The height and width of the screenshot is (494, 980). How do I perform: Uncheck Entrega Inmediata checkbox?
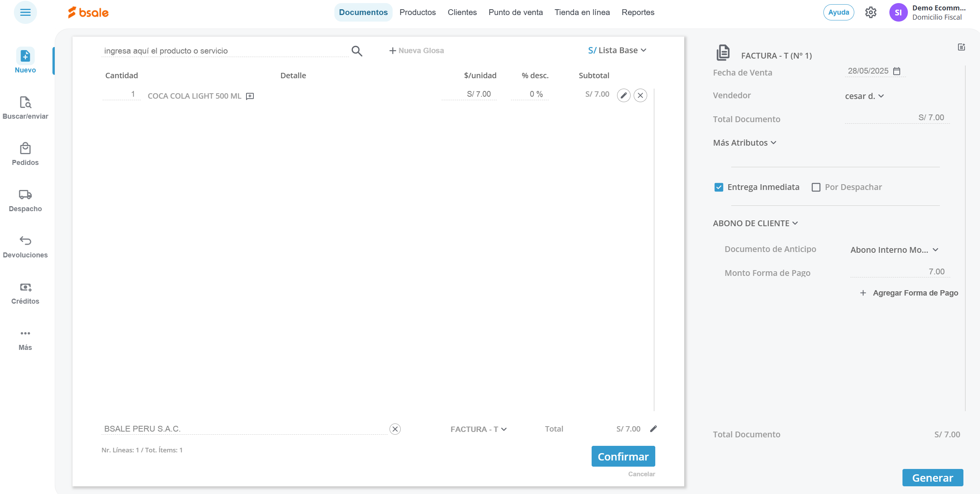[719, 187]
